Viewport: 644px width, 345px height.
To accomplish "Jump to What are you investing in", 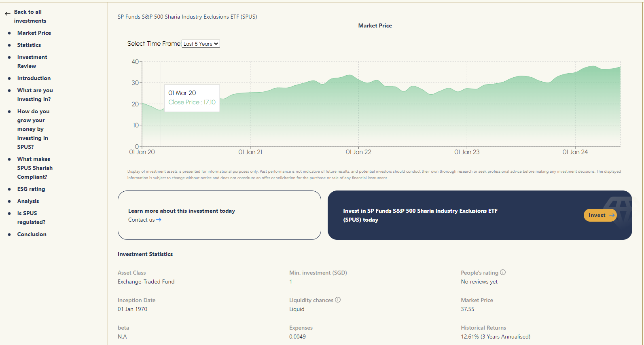I will coord(35,95).
